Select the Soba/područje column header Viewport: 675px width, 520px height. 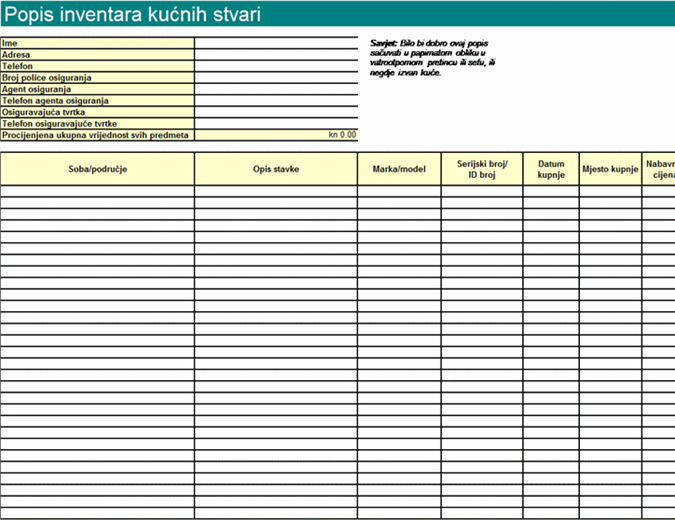point(97,169)
